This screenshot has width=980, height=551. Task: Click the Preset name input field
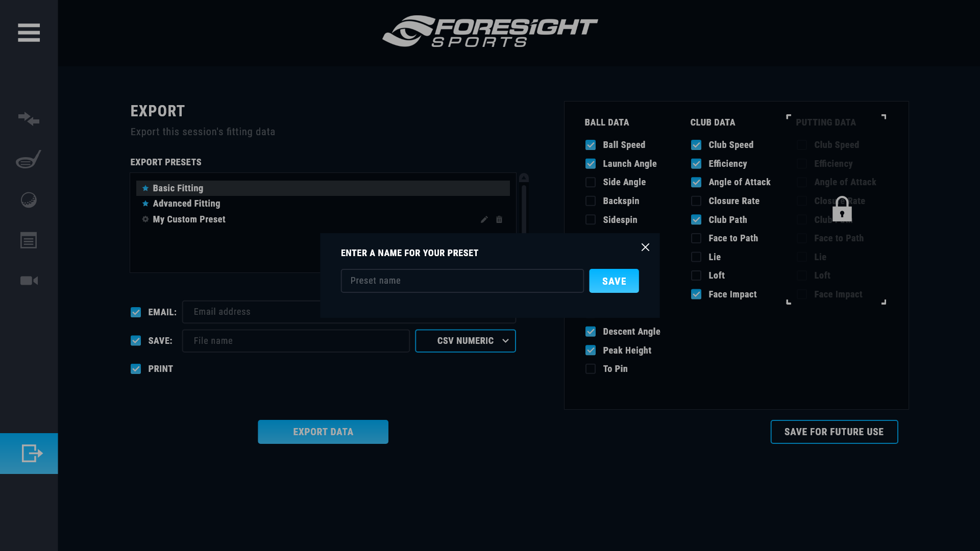(x=462, y=281)
